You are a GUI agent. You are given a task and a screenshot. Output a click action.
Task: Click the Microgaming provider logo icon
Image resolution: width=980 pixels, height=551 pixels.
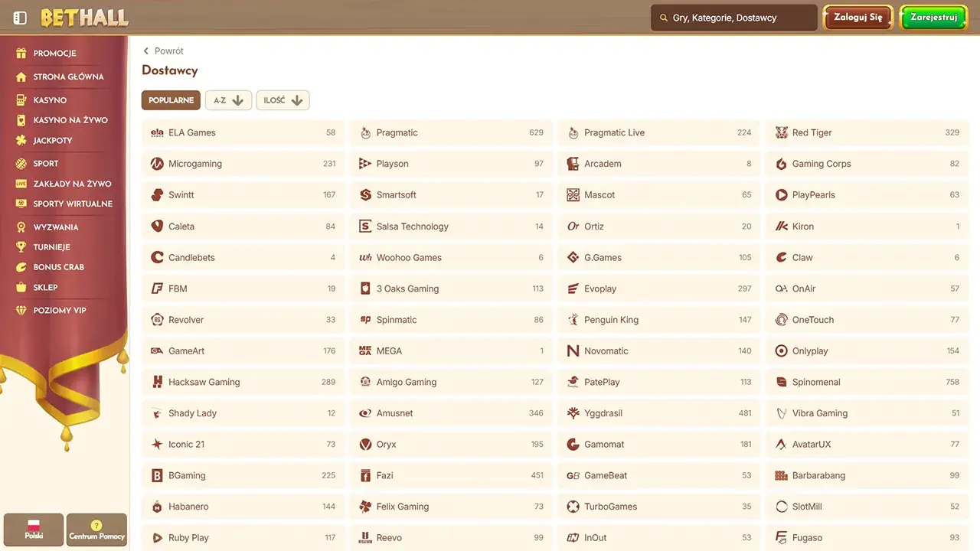157,164
